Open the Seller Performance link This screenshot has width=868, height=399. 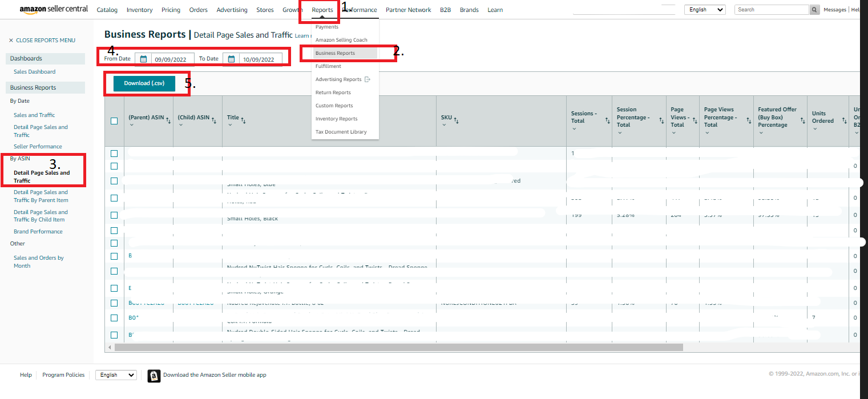[38, 147]
